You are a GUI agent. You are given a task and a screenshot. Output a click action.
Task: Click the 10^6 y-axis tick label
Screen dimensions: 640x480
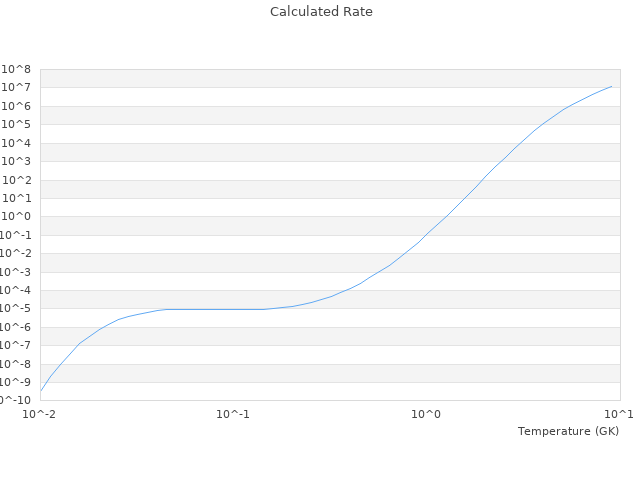(18, 106)
